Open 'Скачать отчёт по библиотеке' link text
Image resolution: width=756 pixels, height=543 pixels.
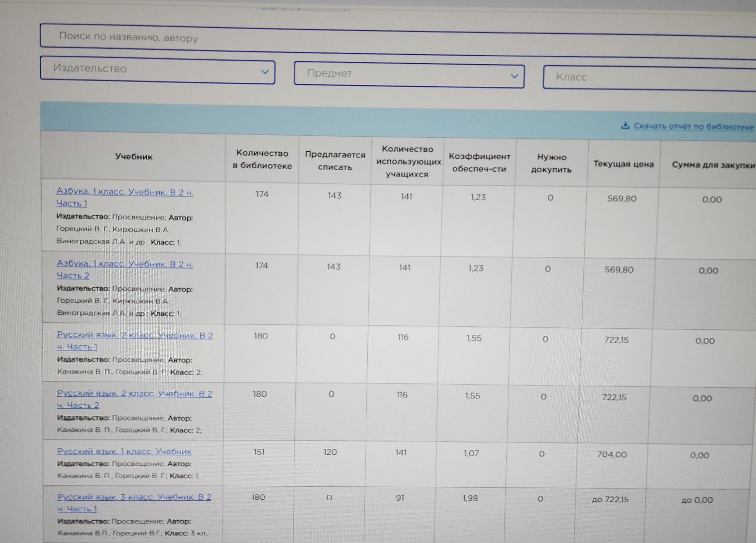[694, 126]
